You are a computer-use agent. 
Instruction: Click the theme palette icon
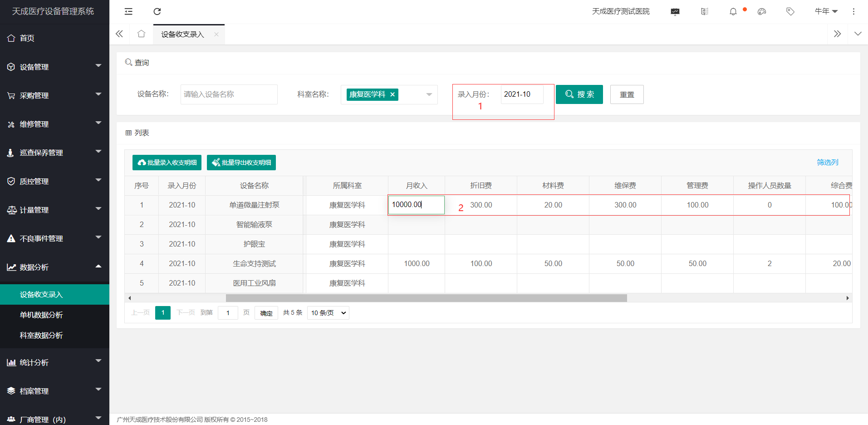pyautogui.click(x=762, y=11)
